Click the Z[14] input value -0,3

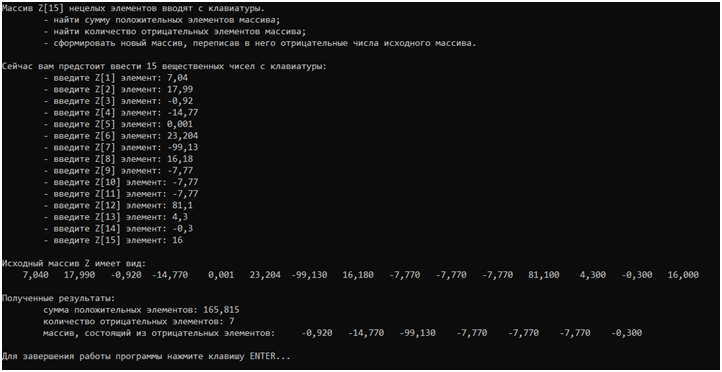tap(173, 229)
